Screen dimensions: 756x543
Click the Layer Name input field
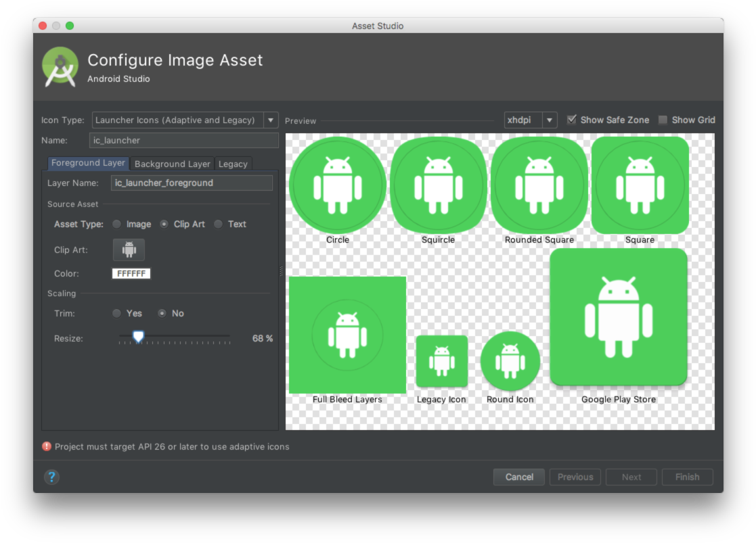coord(192,183)
